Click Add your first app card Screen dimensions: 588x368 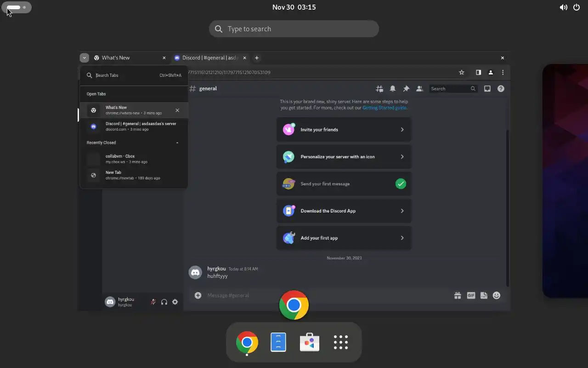point(344,238)
